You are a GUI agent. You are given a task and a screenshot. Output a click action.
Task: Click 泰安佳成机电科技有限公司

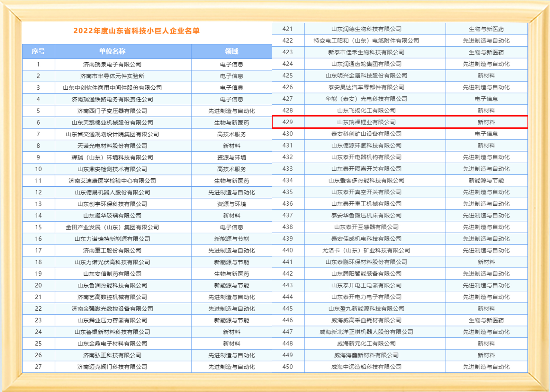click(366, 238)
